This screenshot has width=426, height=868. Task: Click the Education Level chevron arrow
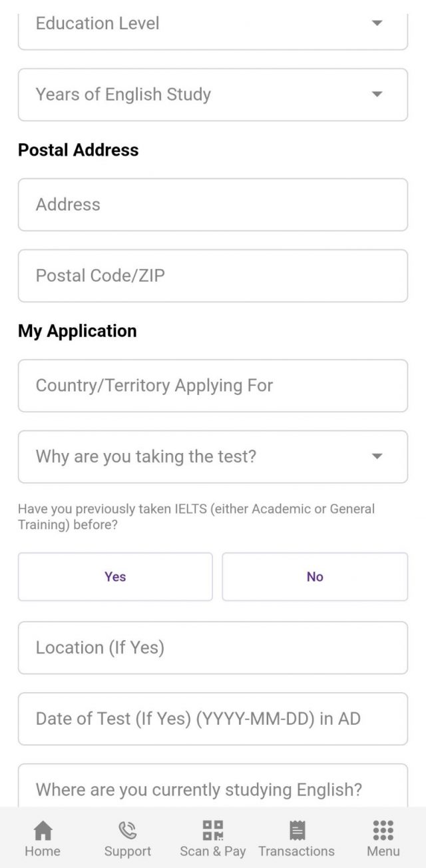[x=377, y=24]
